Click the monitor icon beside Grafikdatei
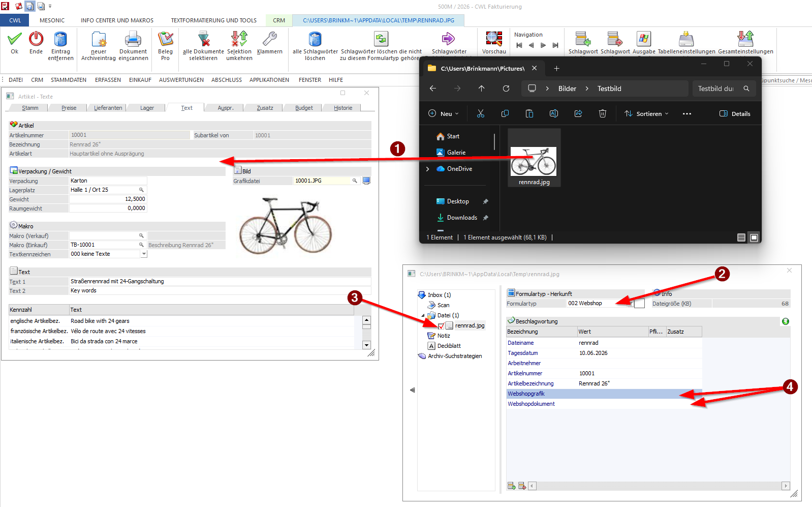 pos(366,181)
